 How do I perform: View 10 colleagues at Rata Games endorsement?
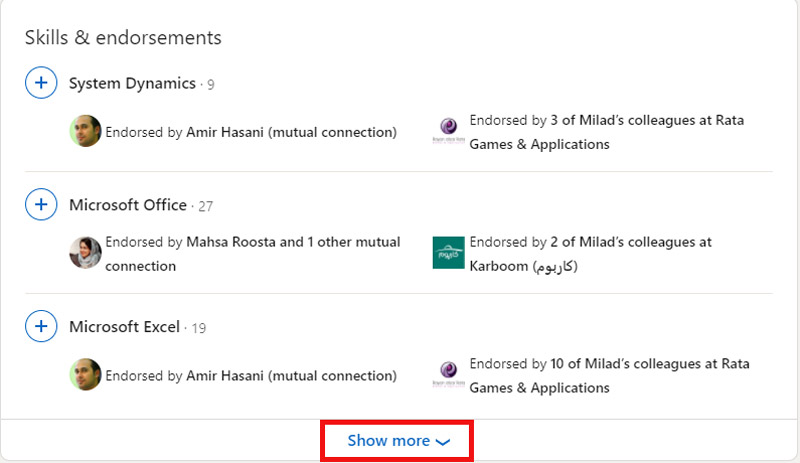click(608, 375)
